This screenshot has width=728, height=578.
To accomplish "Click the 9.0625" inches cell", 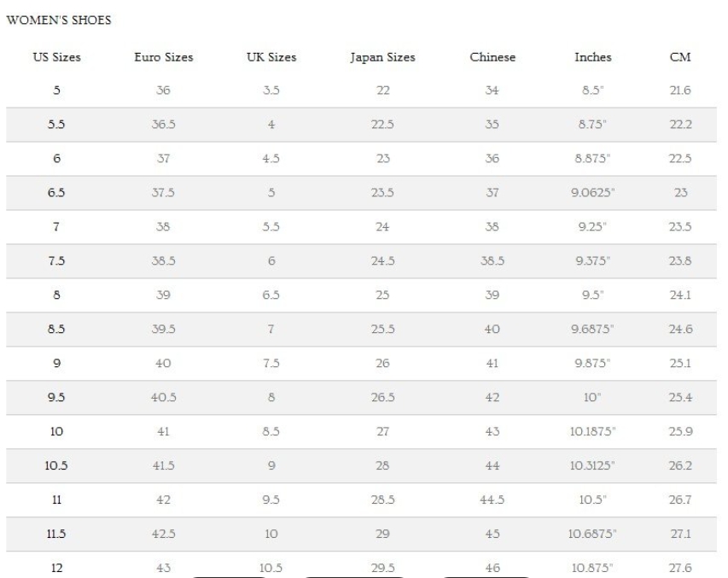I will pos(592,193).
